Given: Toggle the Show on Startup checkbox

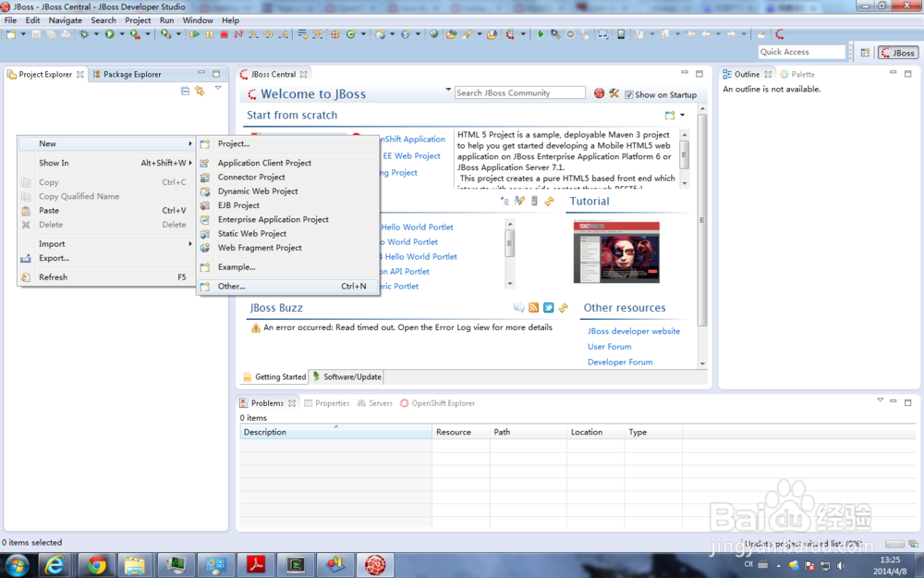Looking at the screenshot, I should [x=628, y=94].
